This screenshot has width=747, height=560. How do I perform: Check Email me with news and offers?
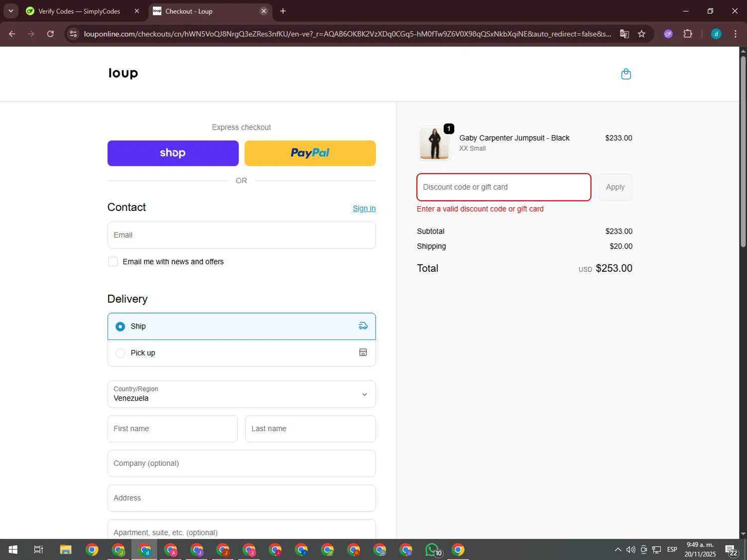[x=113, y=262]
